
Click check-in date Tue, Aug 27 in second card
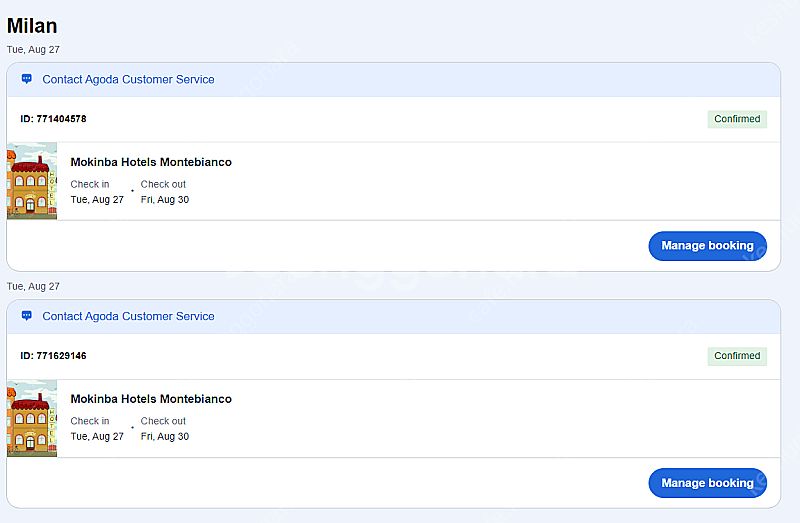pos(97,436)
